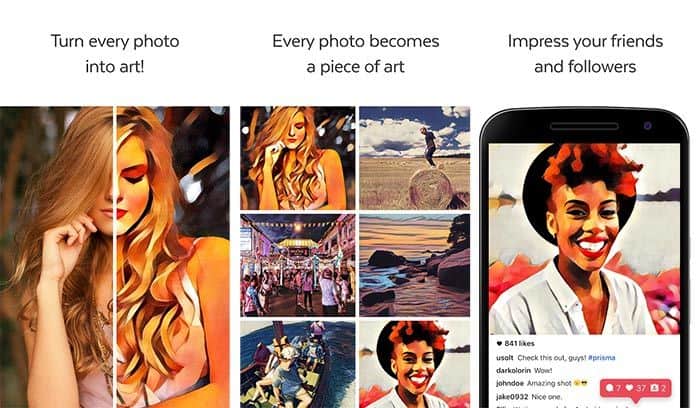The height and width of the screenshot is (408, 700).
Task: Click the new follower icon in notification popup
Action: [x=654, y=388]
